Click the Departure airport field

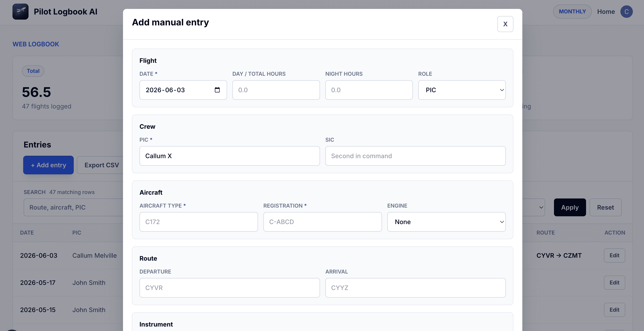point(230,288)
